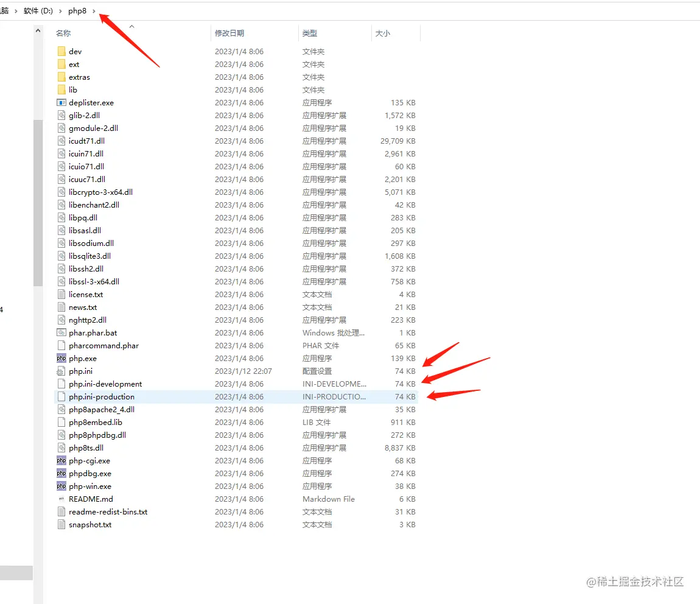Click the libsqlite3.dll file icon
Screen dimensions: 700x604
61,256
